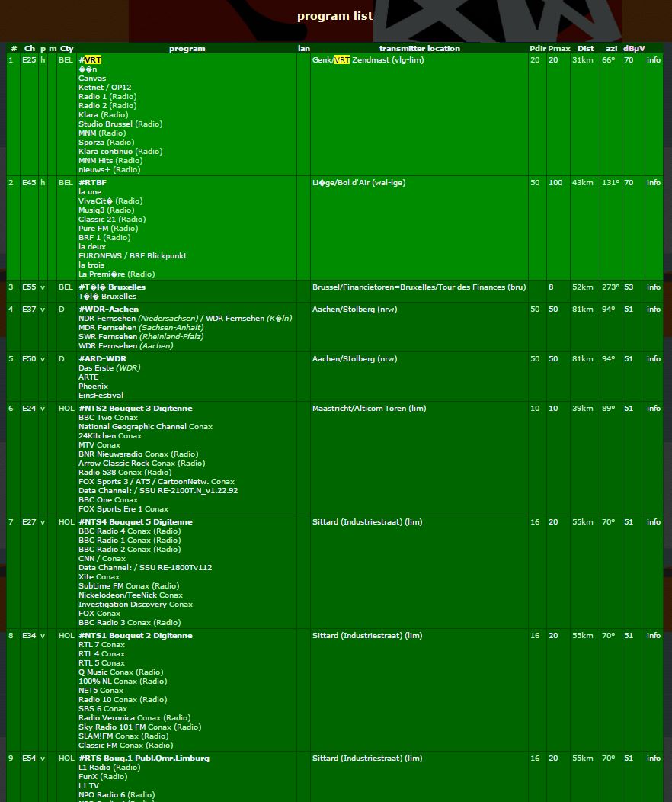The image size is (672, 802).
Task: Click 'Classic 21 (Radio)' entry
Action: (112, 219)
